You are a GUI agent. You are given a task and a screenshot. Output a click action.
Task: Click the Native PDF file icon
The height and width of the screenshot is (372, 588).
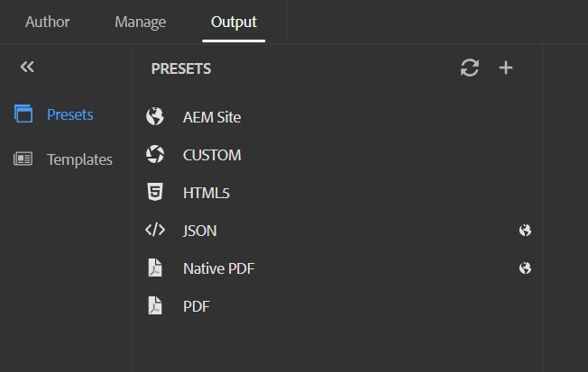[x=155, y=268]
